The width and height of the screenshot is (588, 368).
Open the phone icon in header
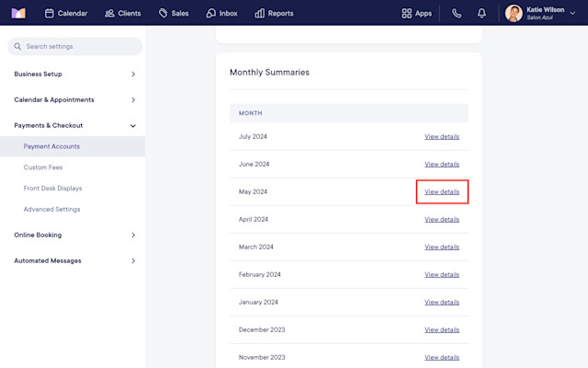click(x=457, y=14)
